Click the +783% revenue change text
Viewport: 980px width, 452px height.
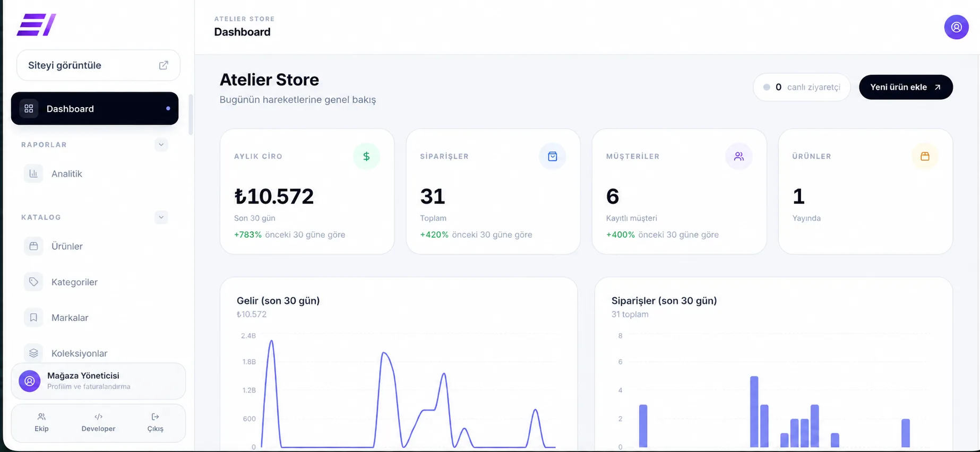[248, 234]
